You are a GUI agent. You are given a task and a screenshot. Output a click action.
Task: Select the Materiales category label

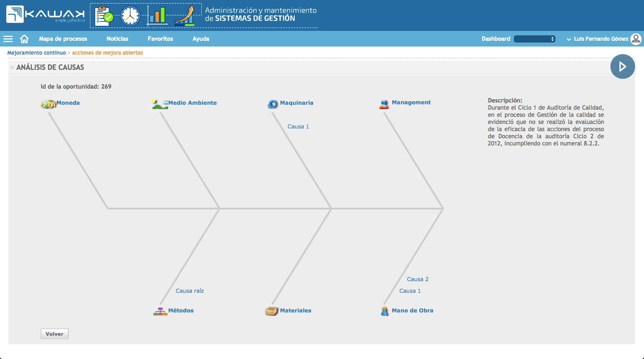pyautogui.click(x=296, y=311)
